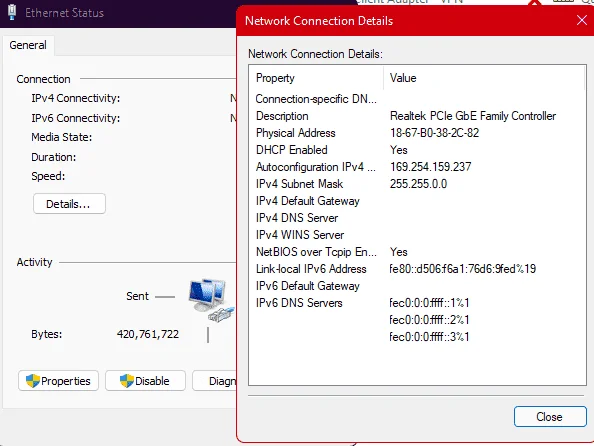594x446 pixels.
Task: Select the DHCP Enabled property row
Action: coord(417,150)
